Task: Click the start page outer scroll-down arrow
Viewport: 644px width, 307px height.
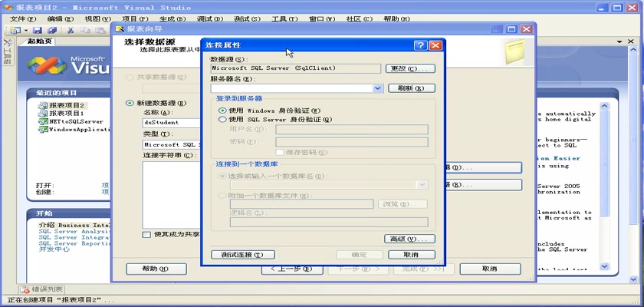Action: tap(633, 279)
